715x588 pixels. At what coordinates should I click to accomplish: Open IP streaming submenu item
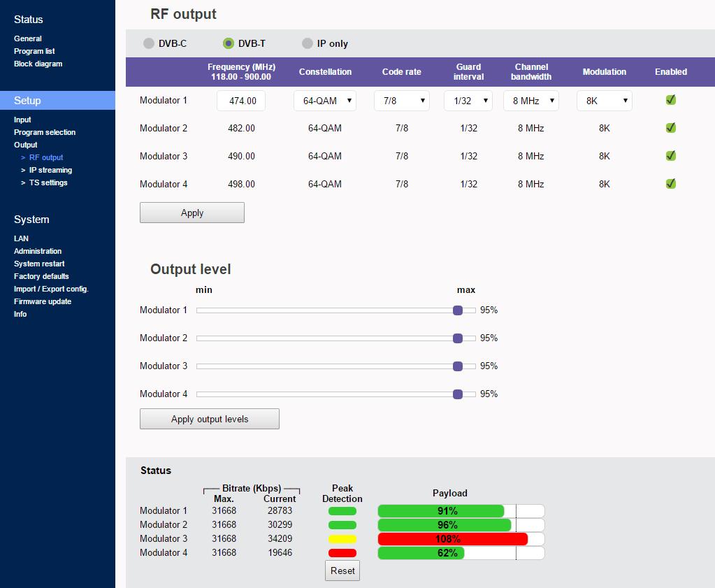click(50, 170)
